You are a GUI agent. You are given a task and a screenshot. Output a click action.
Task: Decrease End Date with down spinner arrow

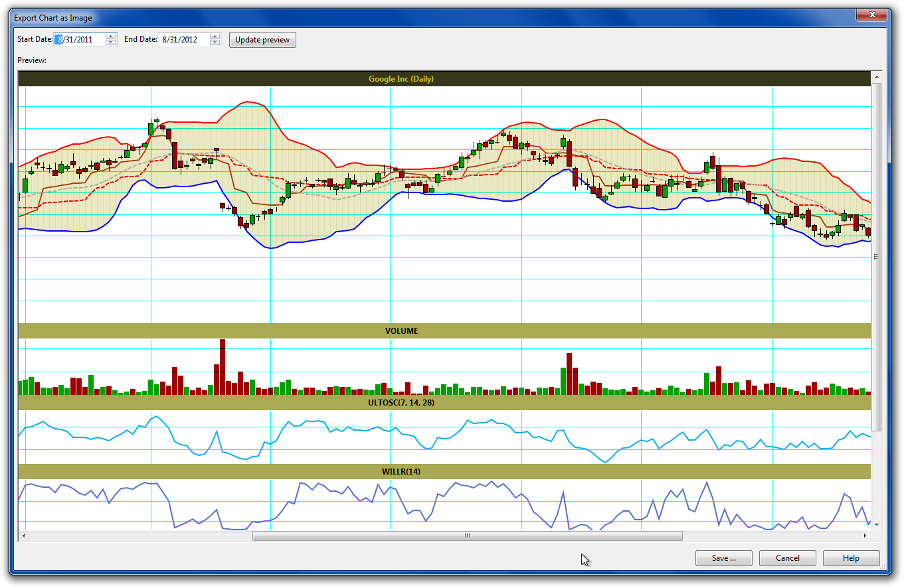(215, 43)
